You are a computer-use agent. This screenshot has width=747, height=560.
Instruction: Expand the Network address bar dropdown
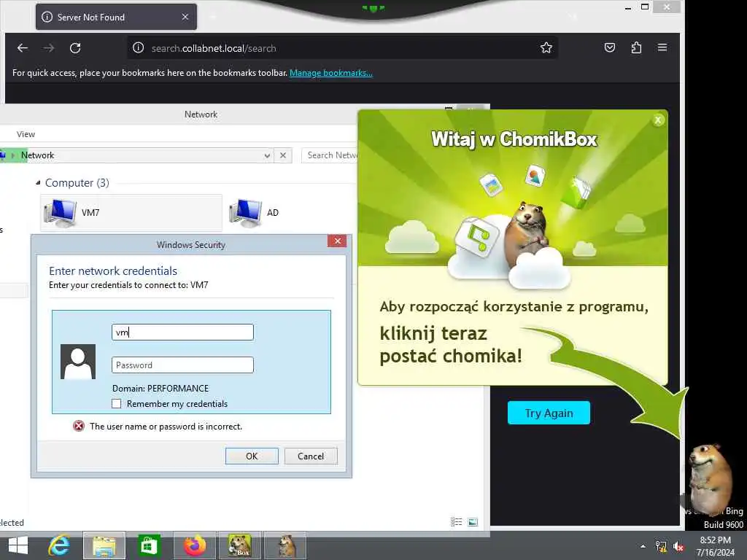(x=267, y=156)
